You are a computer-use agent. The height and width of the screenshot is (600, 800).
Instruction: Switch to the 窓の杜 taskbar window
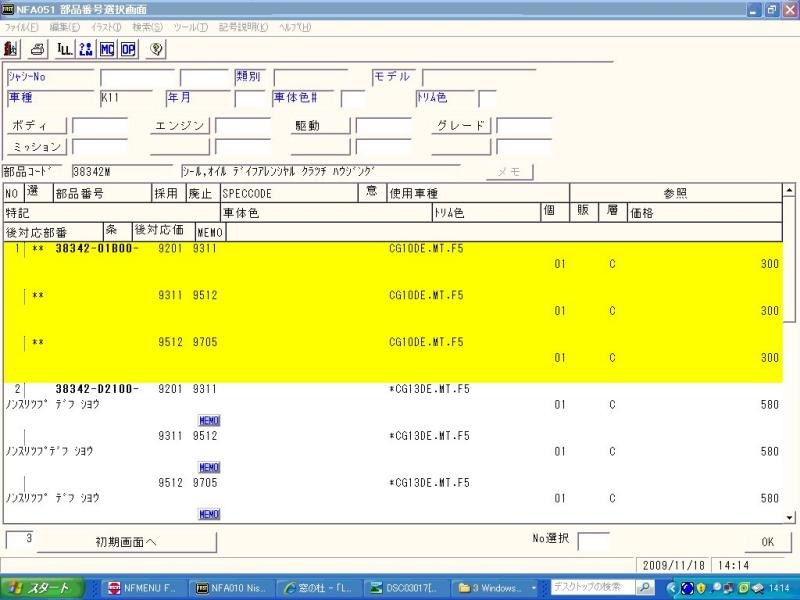319,588
